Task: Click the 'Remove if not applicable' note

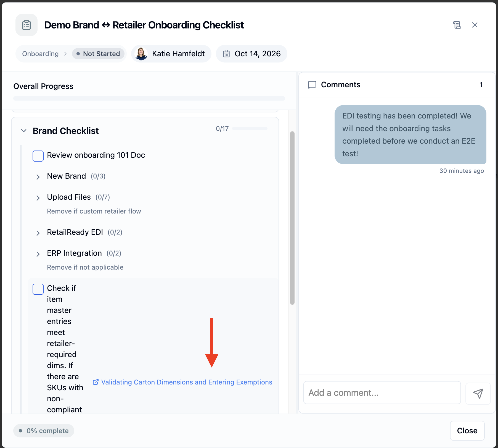Action: (x=85, y=267)
